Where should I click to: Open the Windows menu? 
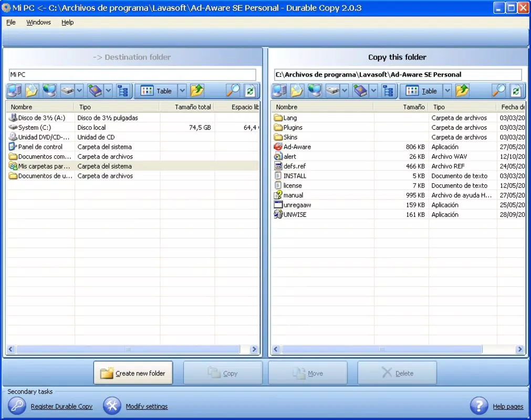point(39,23)
